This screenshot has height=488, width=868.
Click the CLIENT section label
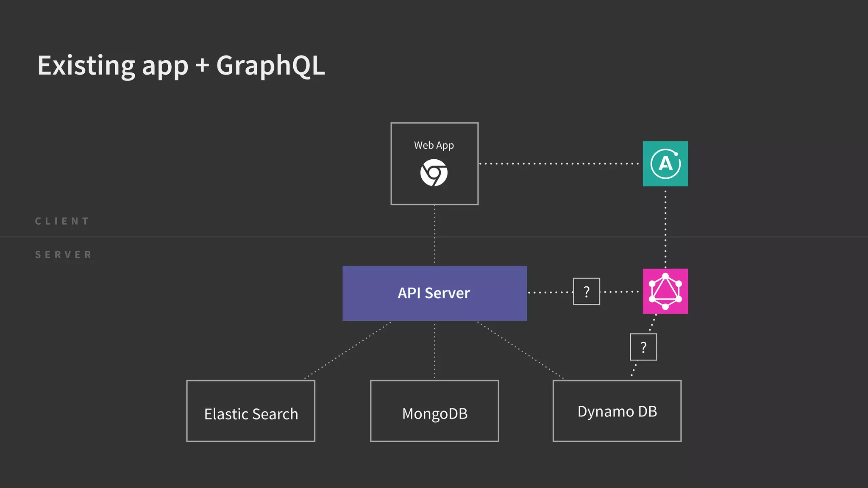[x=62, y=221]
